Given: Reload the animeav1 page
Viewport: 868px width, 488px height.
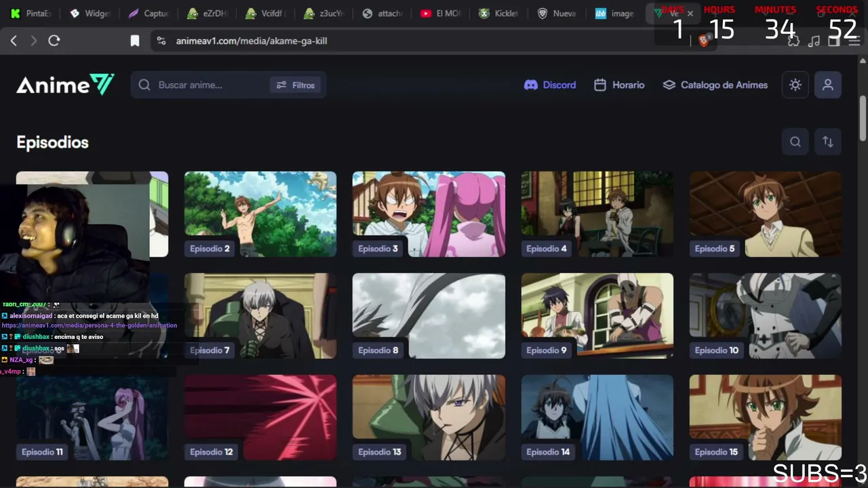Looking at the screenshot, I should click(x=54, y=41).
